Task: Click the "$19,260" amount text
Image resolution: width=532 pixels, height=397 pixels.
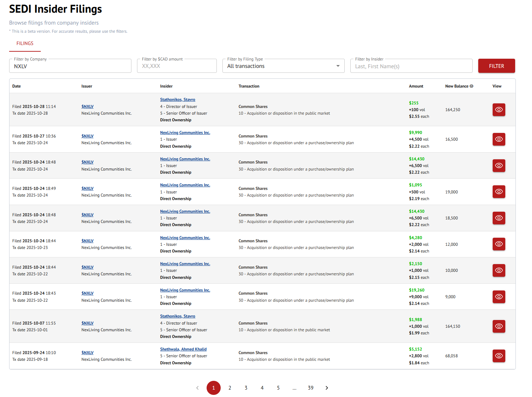Action: click(417, 290)
